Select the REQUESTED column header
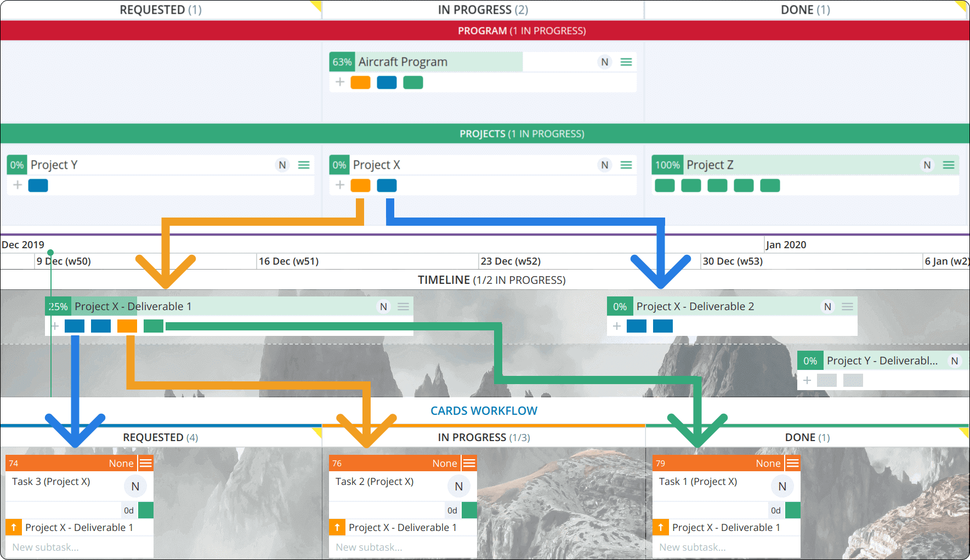The width and height of the screenshot is (970, 560). (160, 9)
